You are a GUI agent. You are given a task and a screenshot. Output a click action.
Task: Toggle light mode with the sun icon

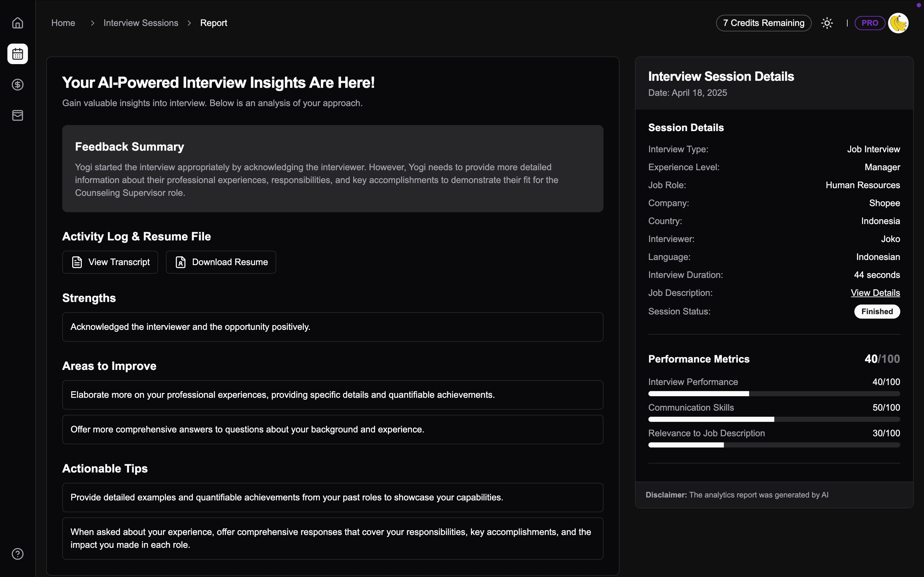point(827,23)
